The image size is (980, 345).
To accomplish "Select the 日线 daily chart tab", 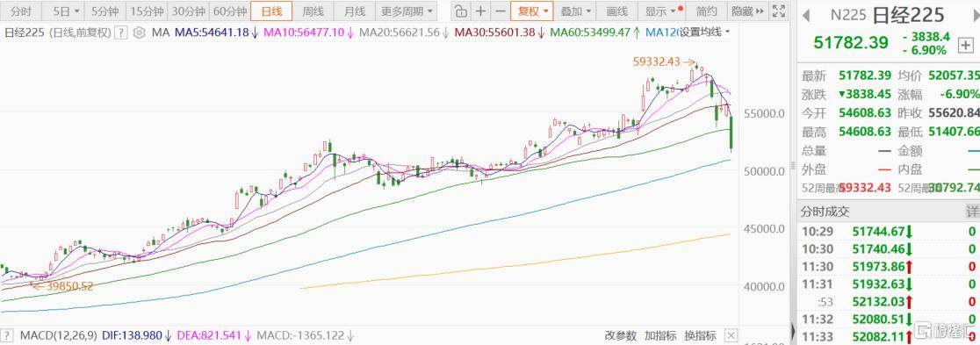I will 271,11.
